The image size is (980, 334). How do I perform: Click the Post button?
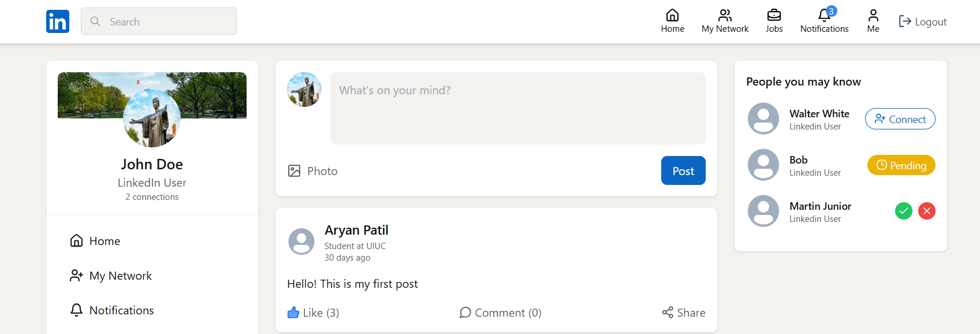pyautogui.click(x=683, y=170)
